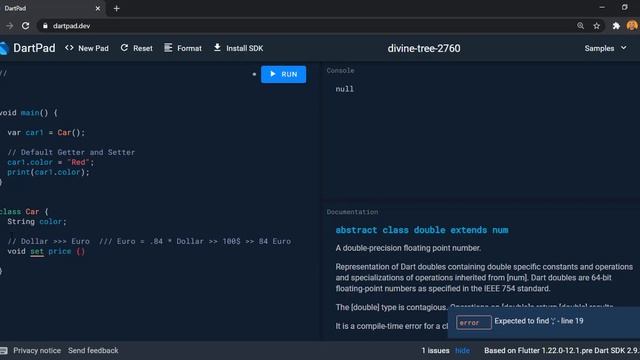Click the void main() line
Screen dimensions: 640x360
click(x=29, y=113)
